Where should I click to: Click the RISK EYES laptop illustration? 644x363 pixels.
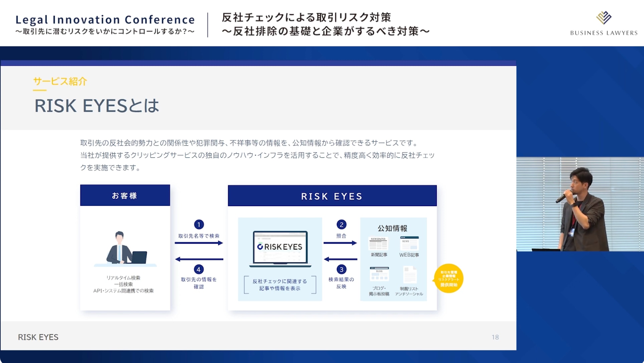280,249
